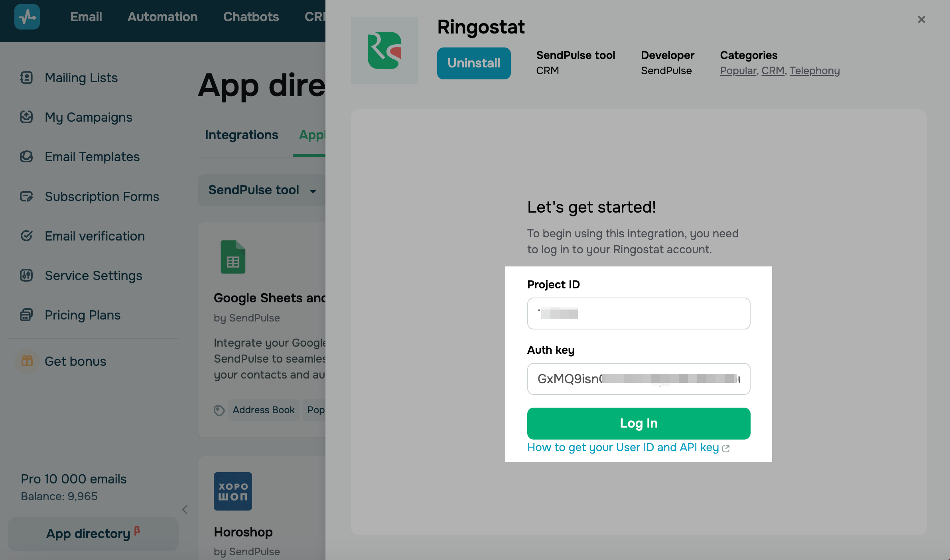
Task: Click the Pricing Plans icon
Action: click(26, 315)
